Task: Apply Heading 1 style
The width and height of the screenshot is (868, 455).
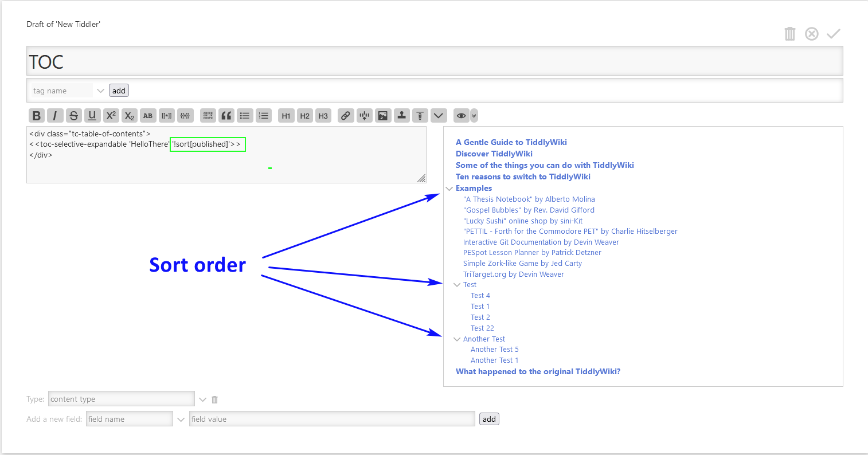Action: 286,116
